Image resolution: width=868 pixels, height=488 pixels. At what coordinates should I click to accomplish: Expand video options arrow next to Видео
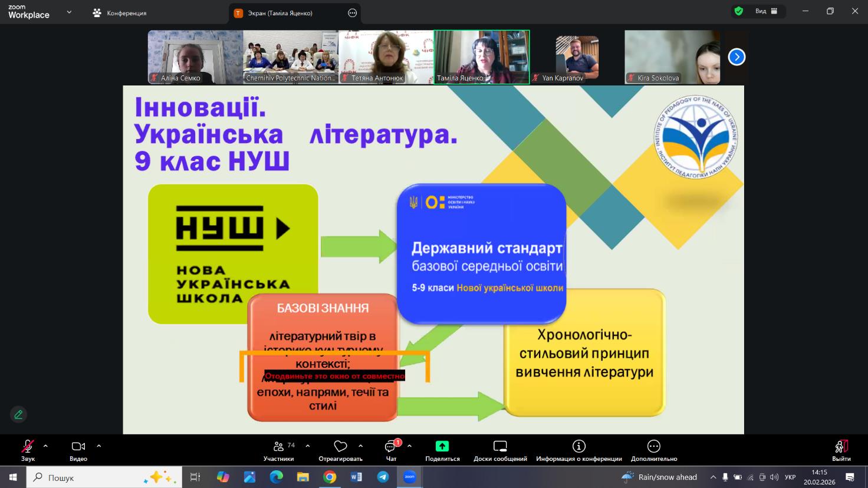tap(98, 446)
